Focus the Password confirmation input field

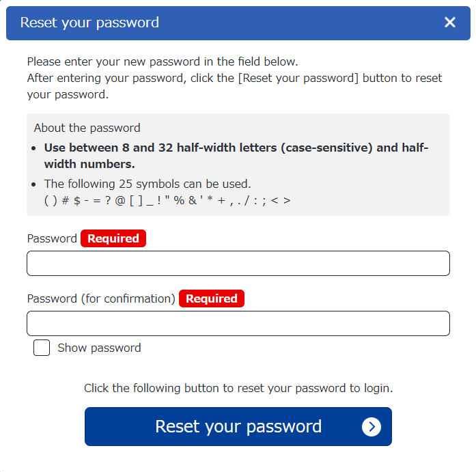point(238,324)
